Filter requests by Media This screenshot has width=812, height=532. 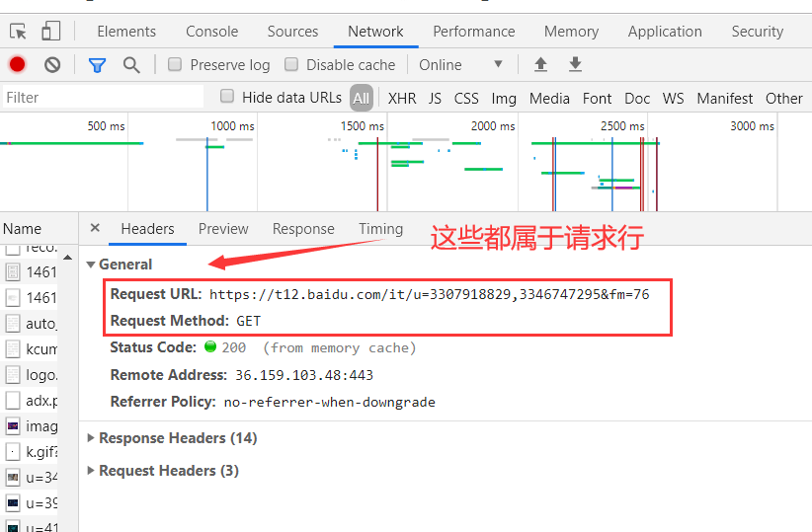549,99
